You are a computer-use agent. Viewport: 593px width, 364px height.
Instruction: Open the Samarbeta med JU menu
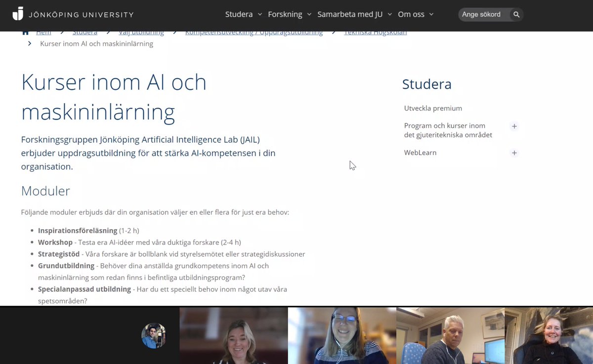[350, 14]
